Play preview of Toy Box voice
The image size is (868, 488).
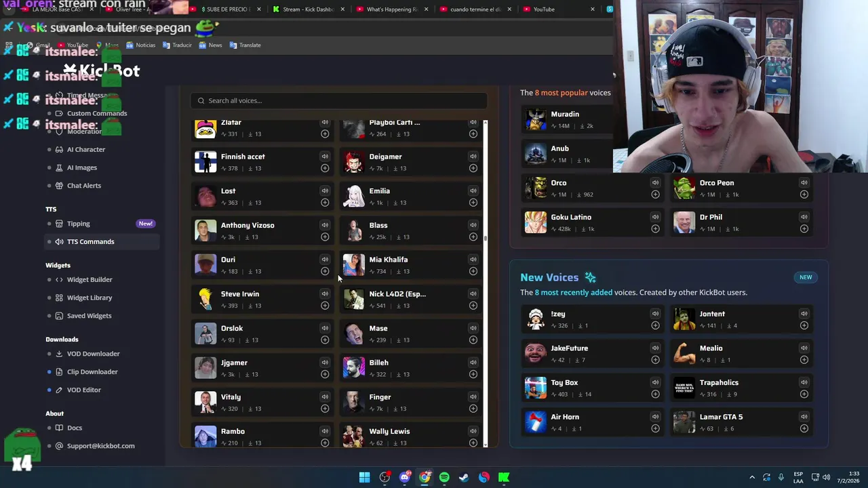click(655, 383)
